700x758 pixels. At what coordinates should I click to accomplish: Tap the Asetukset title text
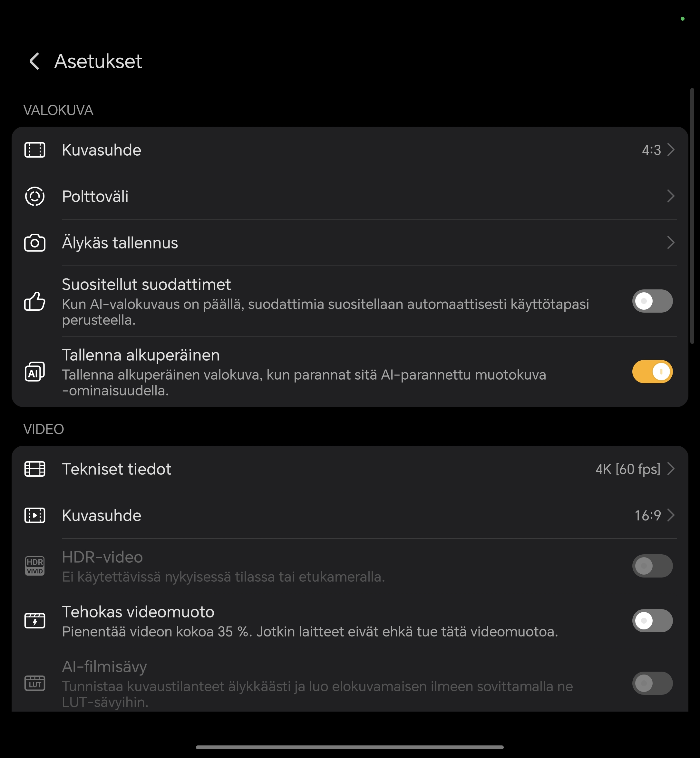click(99, 61)
